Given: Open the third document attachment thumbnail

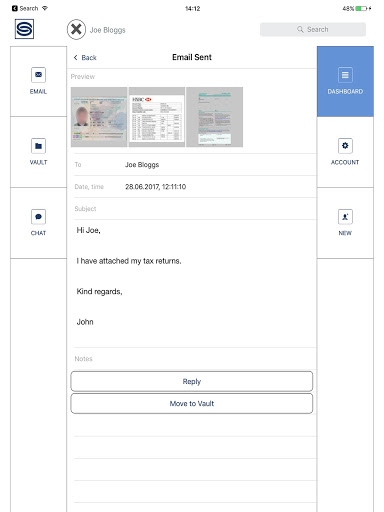Looking at the screenshot, I should point(214,117).
